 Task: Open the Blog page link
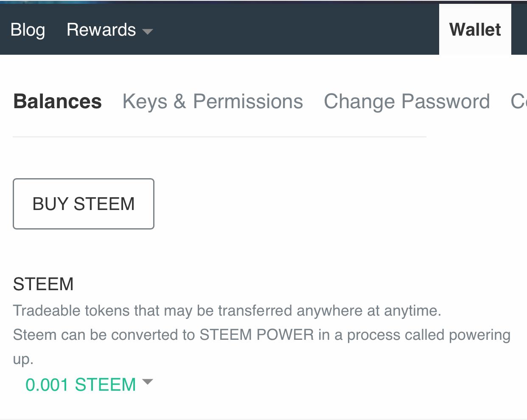[x=28, y=30]
